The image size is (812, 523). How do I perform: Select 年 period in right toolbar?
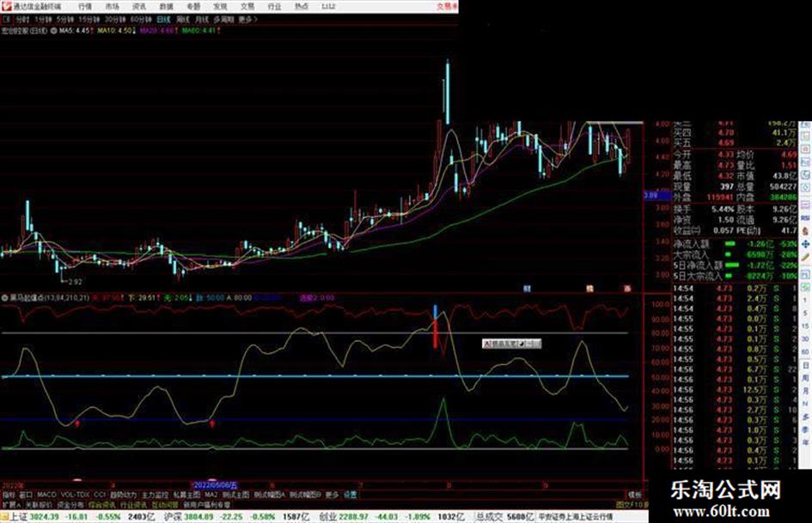tap(805, 443)
